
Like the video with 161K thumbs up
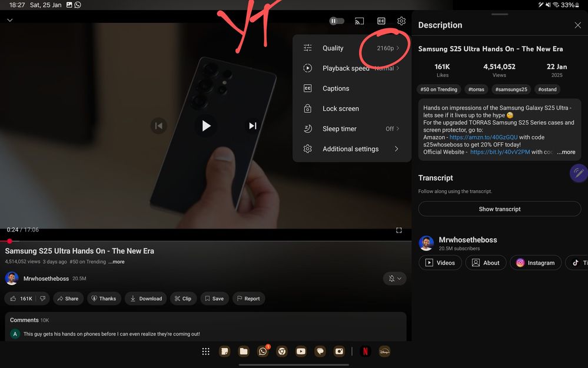click(21, 299)
